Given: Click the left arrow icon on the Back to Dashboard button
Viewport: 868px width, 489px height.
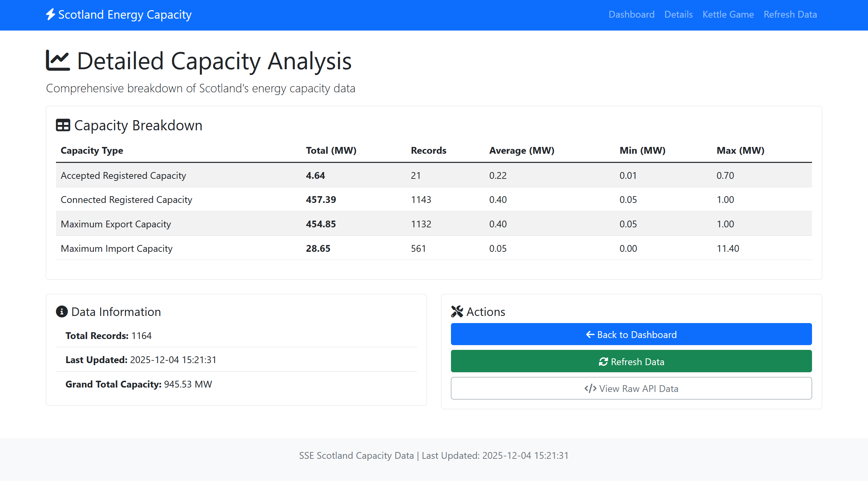Looking at the screenshot, I should 590,335.
